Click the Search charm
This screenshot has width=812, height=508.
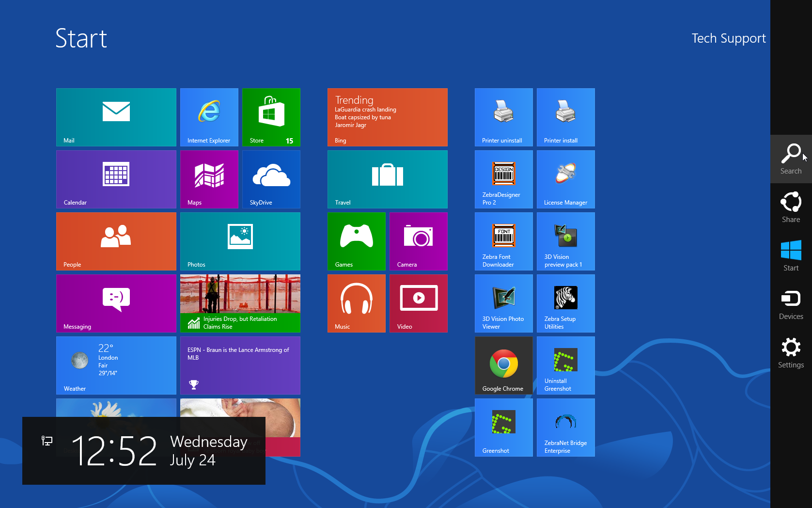(x=791, y=159)
